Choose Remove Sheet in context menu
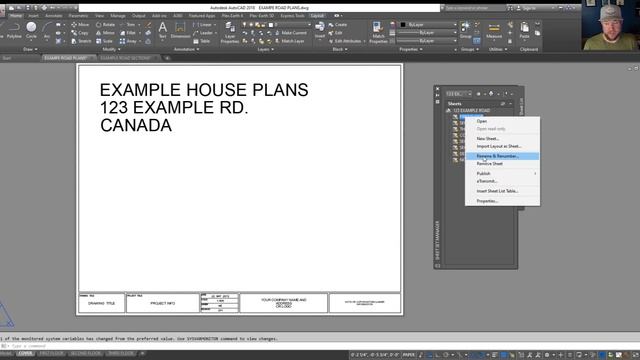This screenshot has height=360, width=640. click(x=502, y=164)
